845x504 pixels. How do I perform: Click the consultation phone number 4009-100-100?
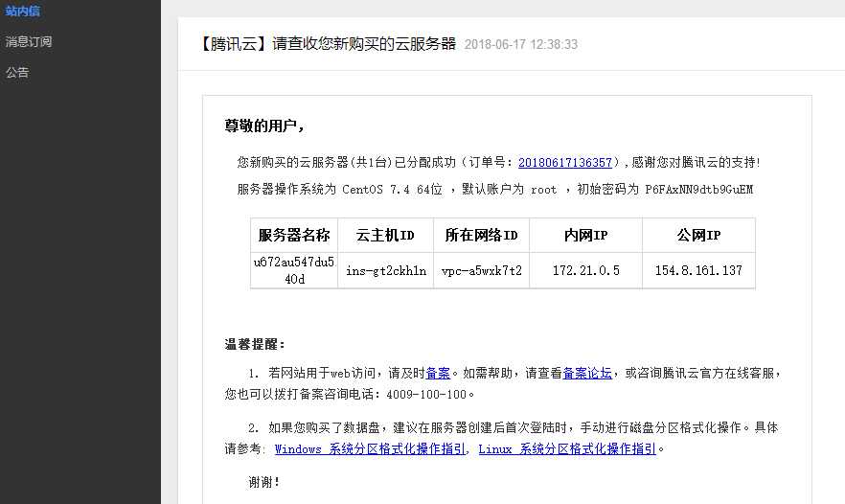click(x=426, y=395)
